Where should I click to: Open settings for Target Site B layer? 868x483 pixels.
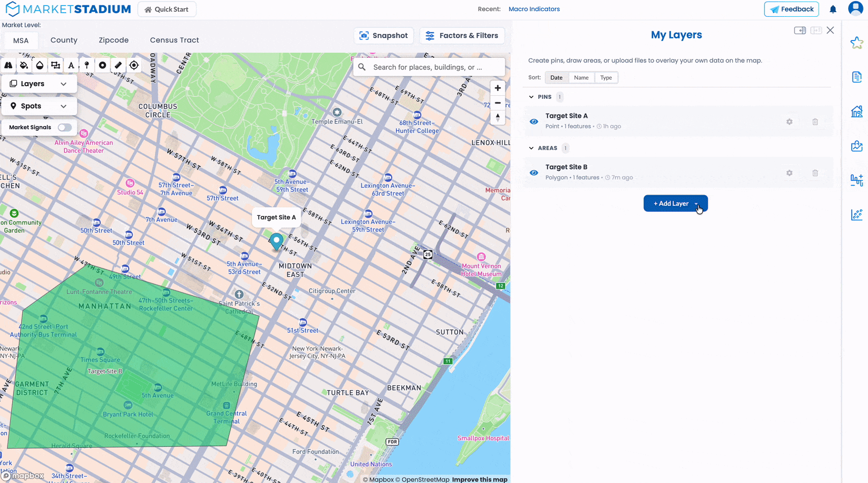(789, 173)
